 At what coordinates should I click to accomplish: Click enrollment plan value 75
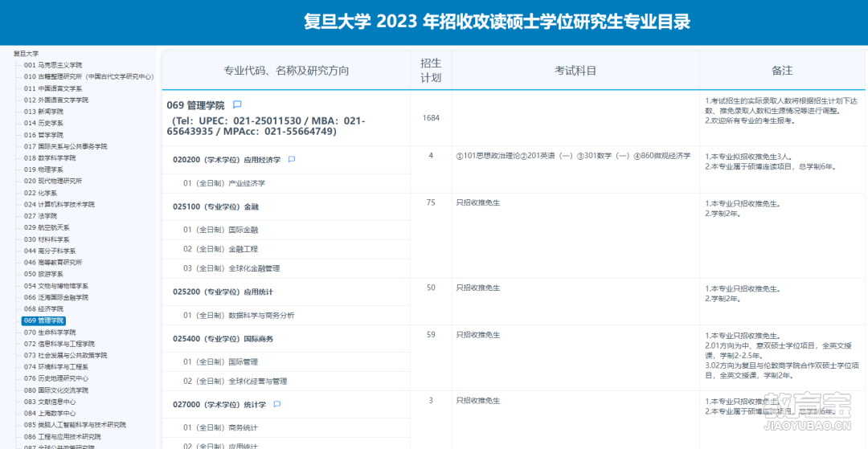click(x=431, y=203)
